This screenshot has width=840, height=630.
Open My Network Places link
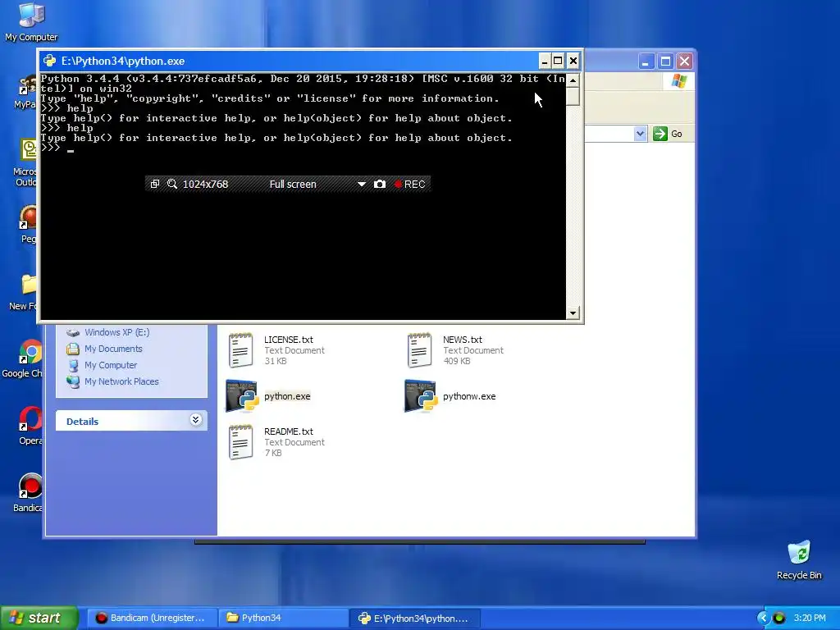click(x=121, y=382)
